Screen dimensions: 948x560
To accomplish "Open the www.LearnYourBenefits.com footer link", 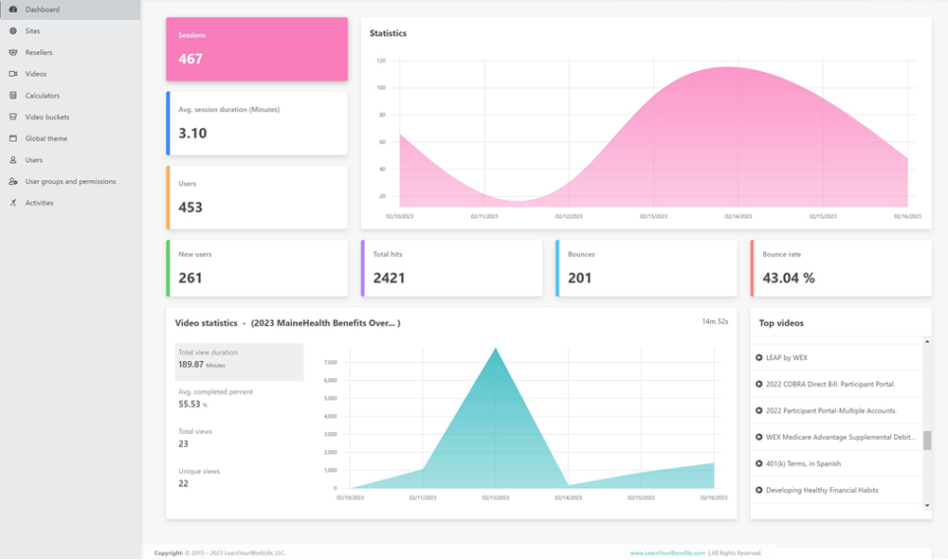I will pos(667,552).
